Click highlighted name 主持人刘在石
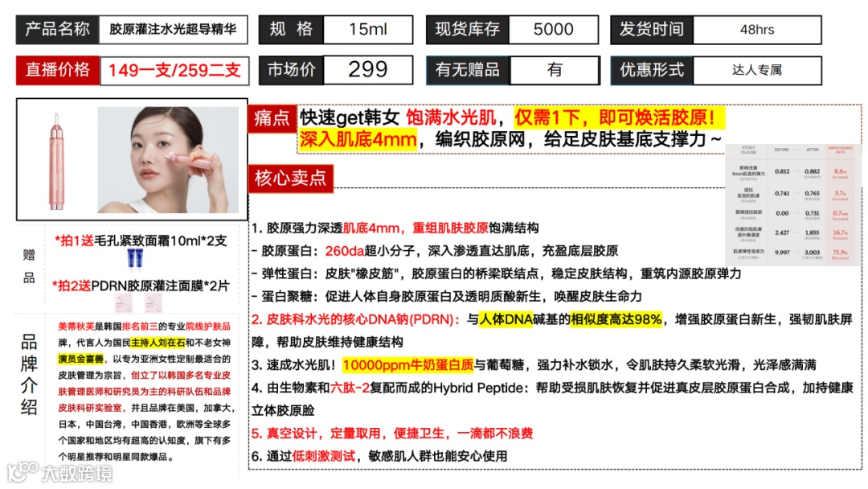This screenshot has width=868, height=489. coord(158,343)
